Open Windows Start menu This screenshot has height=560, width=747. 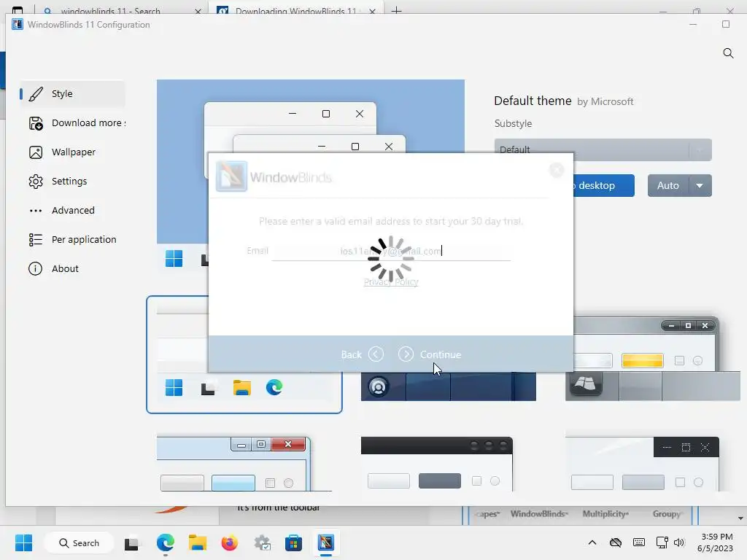click(23, 542)
